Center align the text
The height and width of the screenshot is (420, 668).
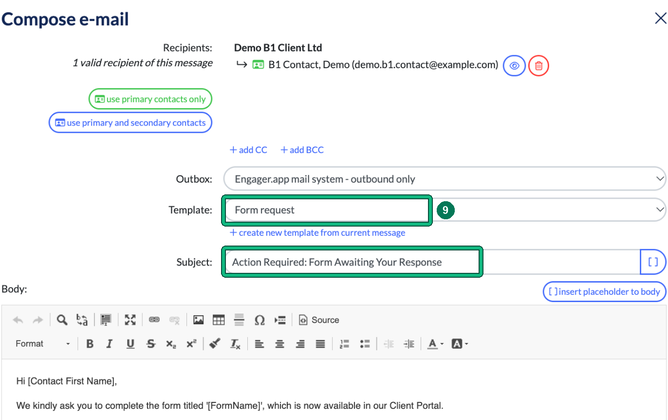click(x=279, y=344)
